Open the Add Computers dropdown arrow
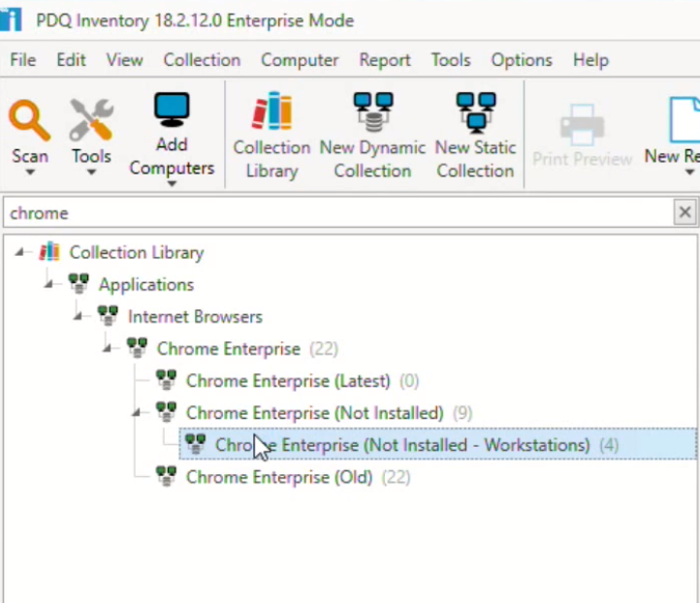The height and width of the screenshot is (603, 700). (x=172, y=183)
